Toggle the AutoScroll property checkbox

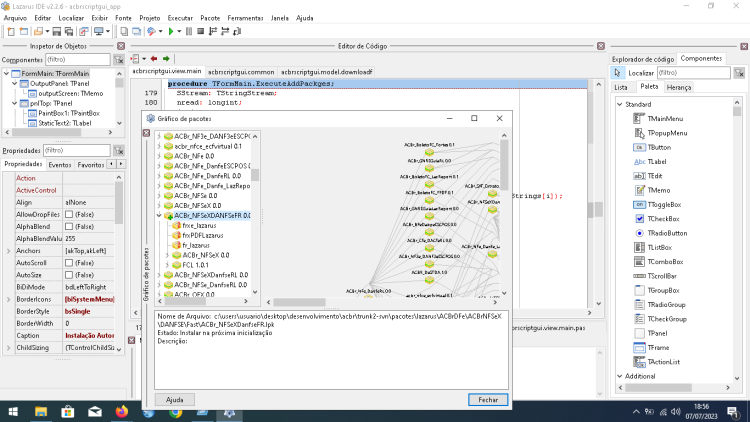(x=69, y=263)
